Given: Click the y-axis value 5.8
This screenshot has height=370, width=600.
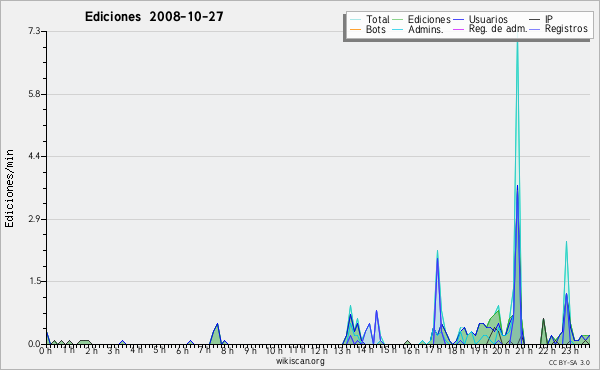Looking at the screenshot, I should click(x=34, y=94).
